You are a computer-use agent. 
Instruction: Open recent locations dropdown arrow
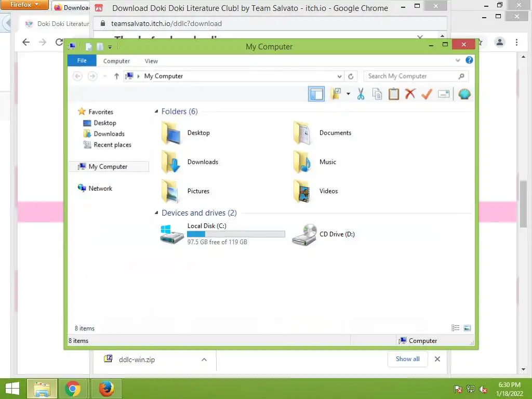(x=105, y=76)
